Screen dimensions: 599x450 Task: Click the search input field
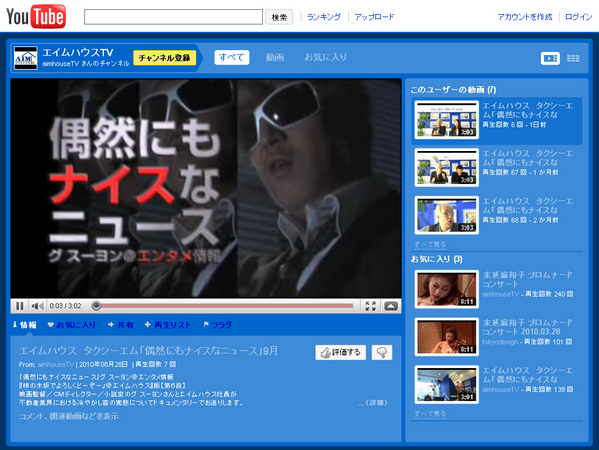[x=173, y=17]
